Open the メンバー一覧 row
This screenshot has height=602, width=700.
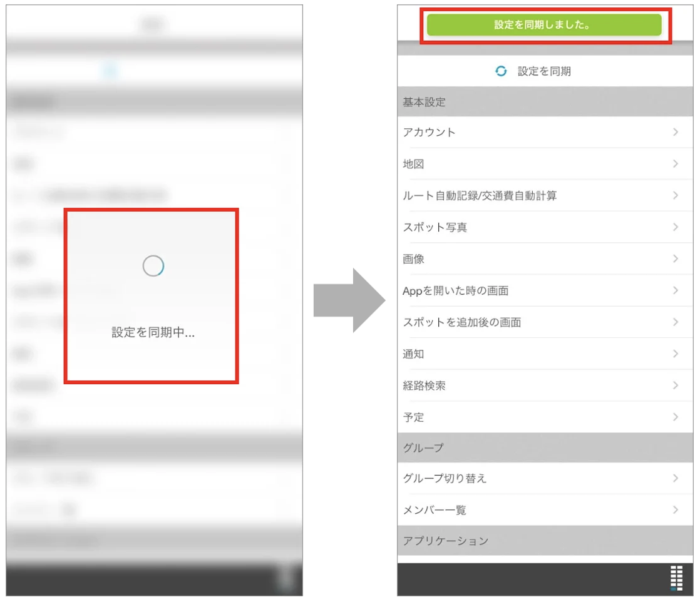pos(545,509)
